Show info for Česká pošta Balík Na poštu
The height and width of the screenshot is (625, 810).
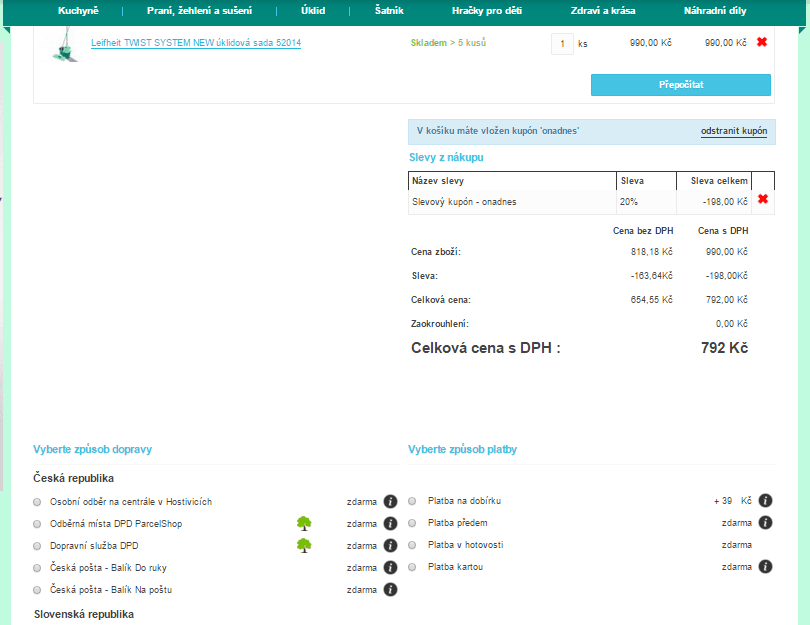(391, 590)
